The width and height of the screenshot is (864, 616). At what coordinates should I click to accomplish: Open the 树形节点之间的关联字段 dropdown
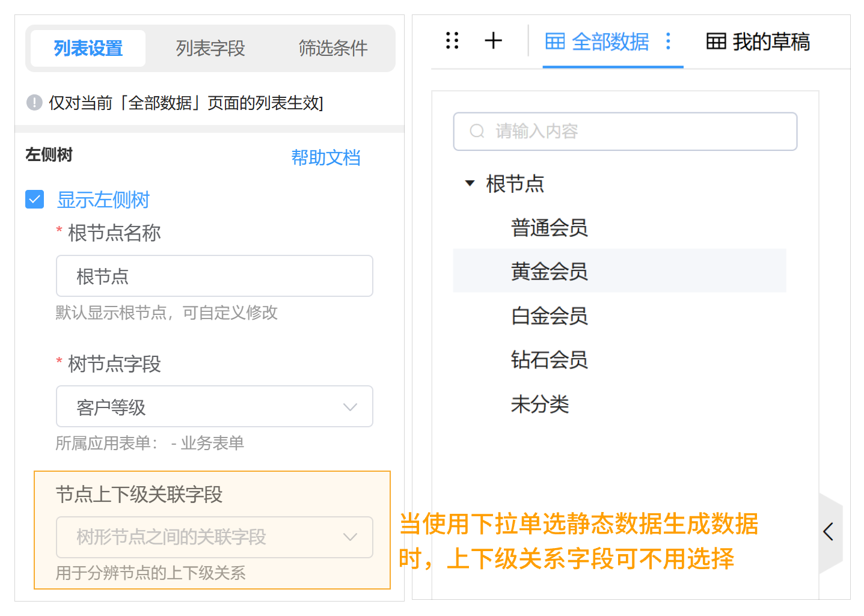(x=350, y=537)
